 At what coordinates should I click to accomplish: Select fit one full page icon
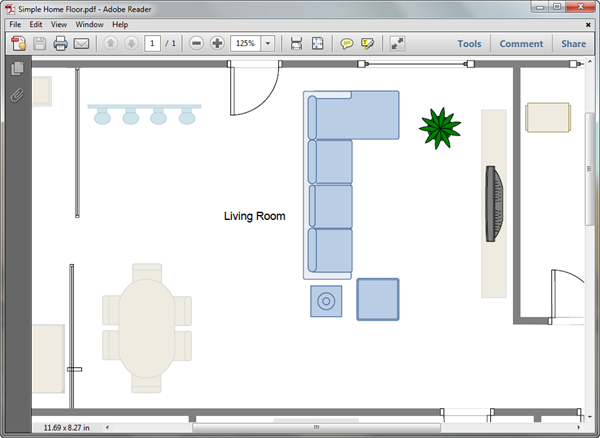coord(317,43)
